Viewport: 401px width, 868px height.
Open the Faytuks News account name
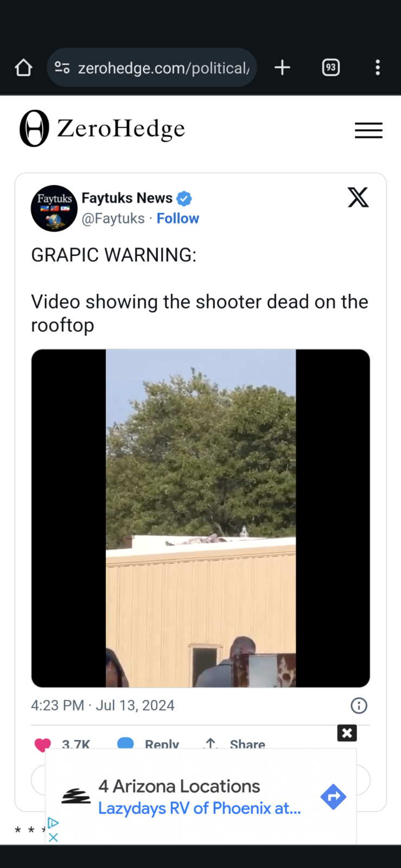127,198
